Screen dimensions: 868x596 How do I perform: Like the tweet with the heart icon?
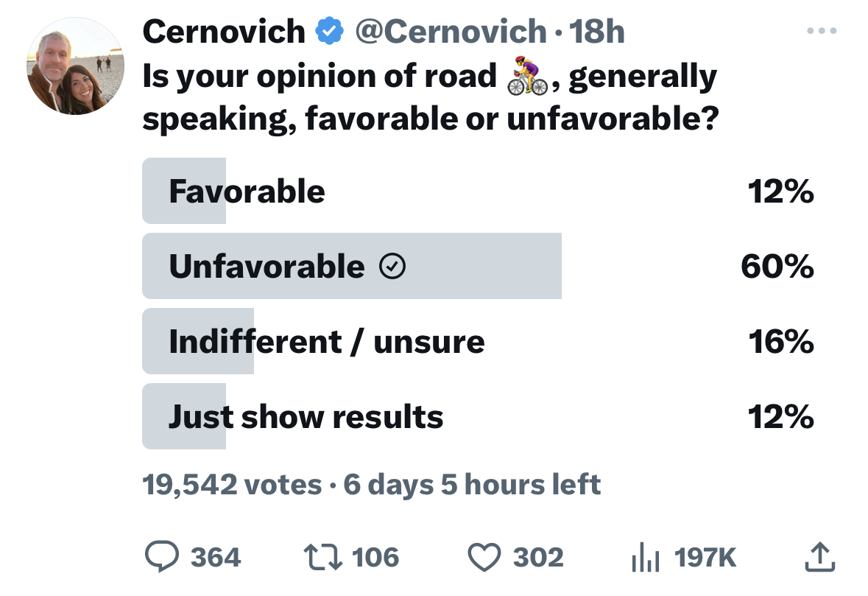pos(484,557)
